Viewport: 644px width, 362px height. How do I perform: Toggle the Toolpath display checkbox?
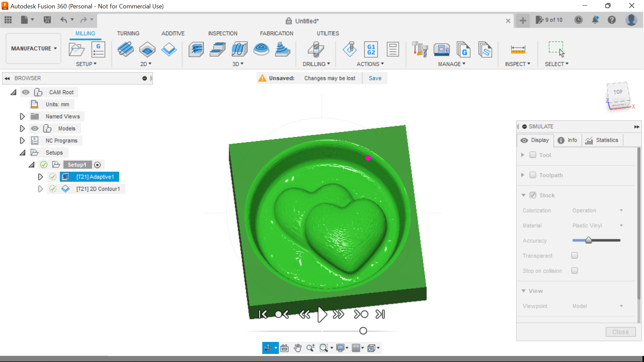pos(533,175)
